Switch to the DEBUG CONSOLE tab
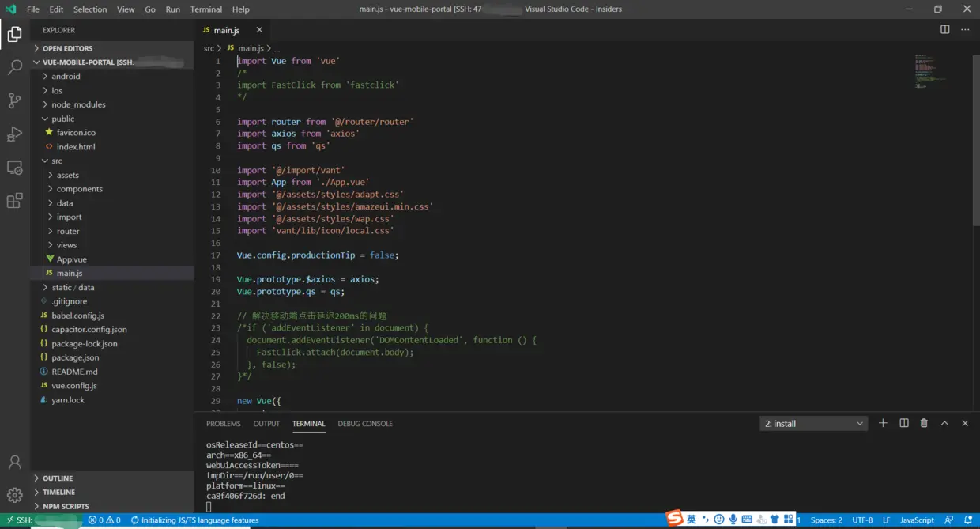The width and height of the screenshot is (980, 529). tap(365, 424)
